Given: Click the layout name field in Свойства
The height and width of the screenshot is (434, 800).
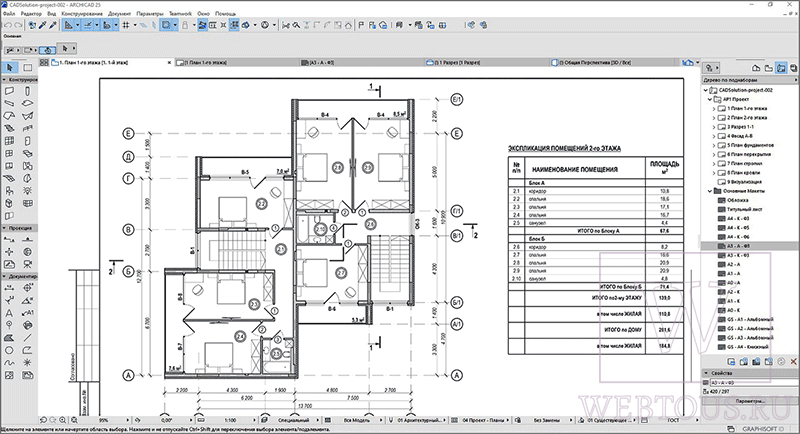Looking at the screenshot, I should click(x=754, y=382).
